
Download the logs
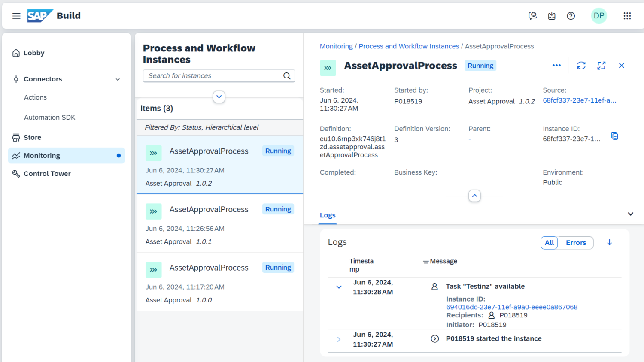609,243
